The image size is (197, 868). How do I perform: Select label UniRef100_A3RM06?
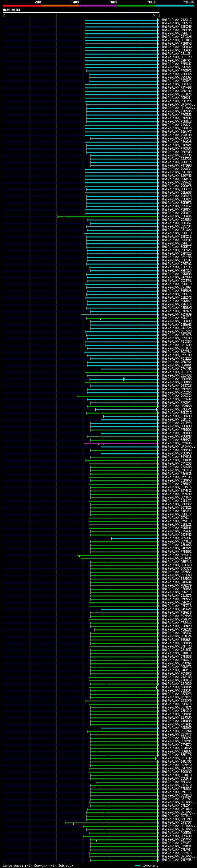[x=177, y=382]
